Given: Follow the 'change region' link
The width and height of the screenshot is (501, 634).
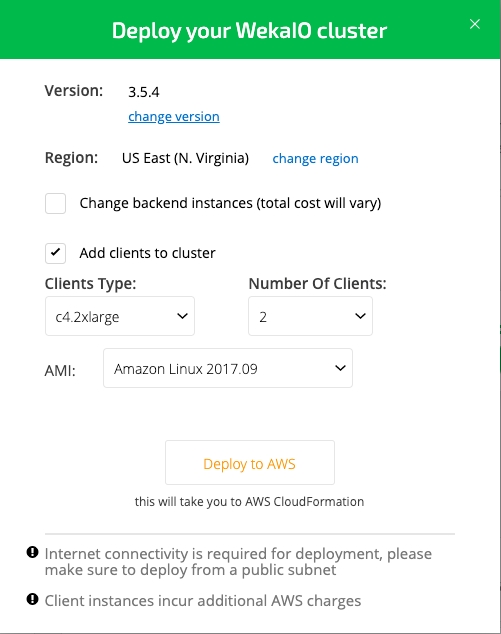Looking at the screenshot, I should click(x=315, y=158).
